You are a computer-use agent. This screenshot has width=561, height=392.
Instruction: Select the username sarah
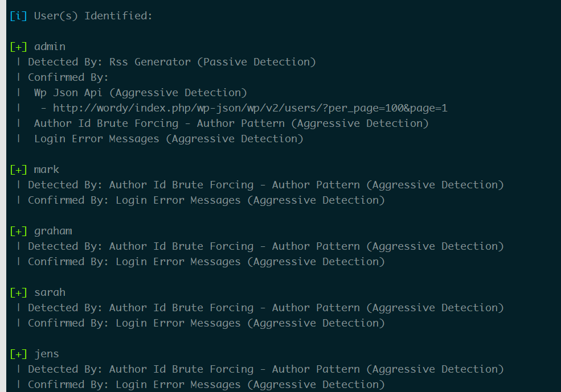(x=50, y=292)
